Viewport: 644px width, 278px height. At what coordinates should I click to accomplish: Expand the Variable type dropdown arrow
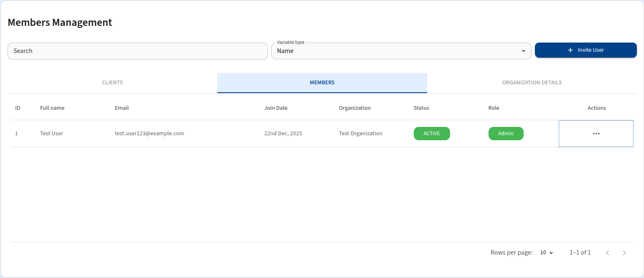pyautogui.click(x=523, y=51)
